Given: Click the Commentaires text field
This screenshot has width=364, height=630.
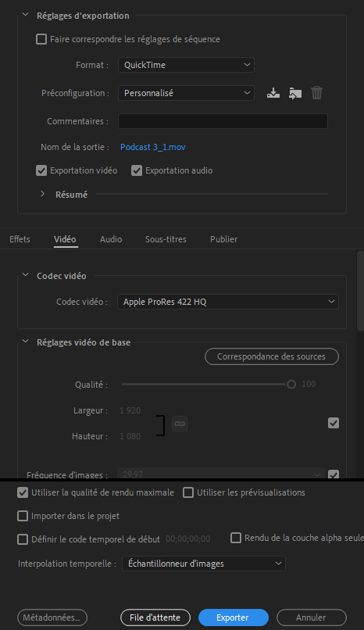Looking at the screenshot, I should click(223, 121).
